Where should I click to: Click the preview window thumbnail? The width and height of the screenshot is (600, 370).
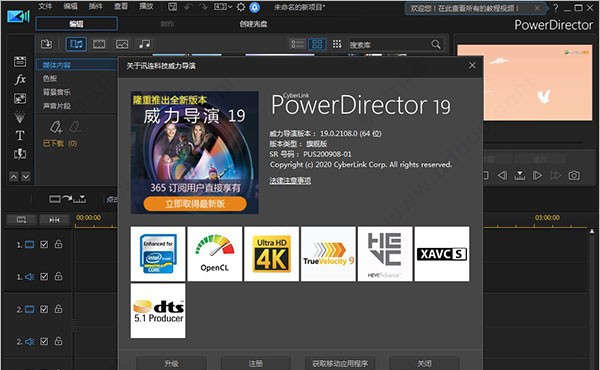538,83
